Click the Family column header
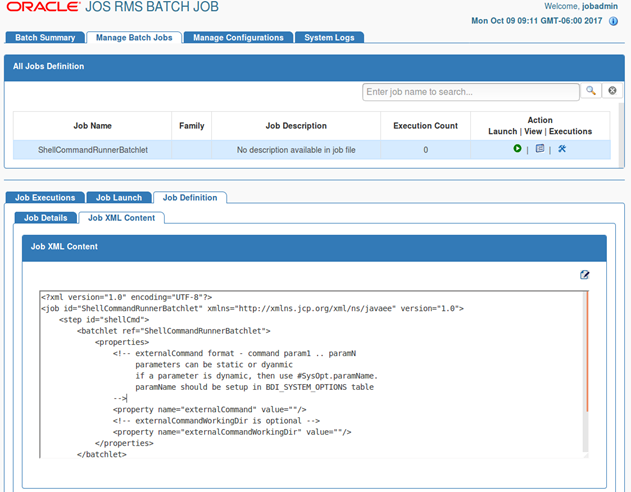The image size is (631, 492). [192, 126]
